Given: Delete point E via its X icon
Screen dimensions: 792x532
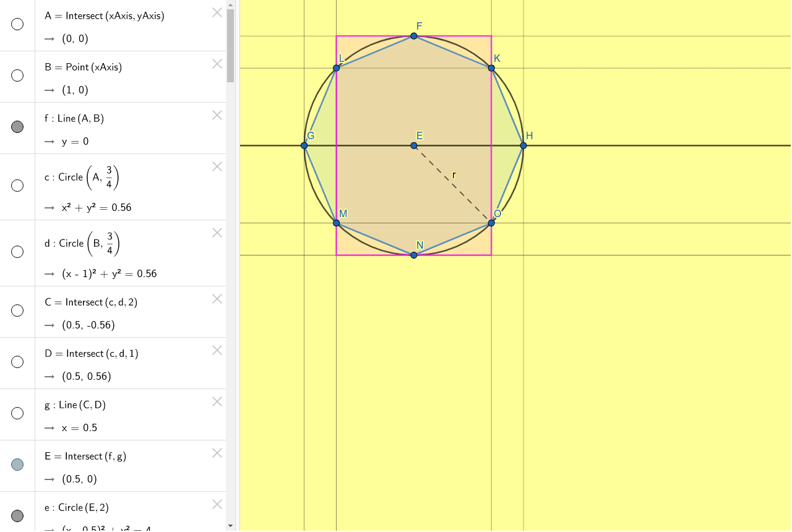Looking at the screenshot, I should [217, 453].
